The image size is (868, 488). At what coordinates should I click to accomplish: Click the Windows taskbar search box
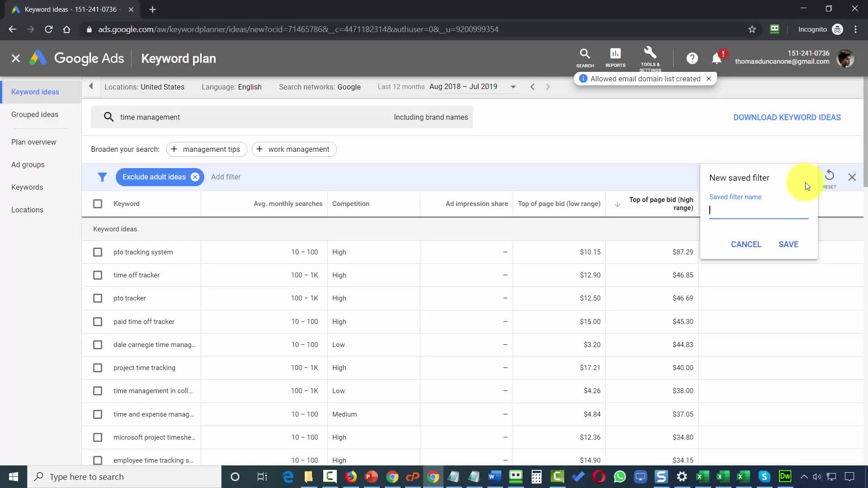[x=124, y=477]
